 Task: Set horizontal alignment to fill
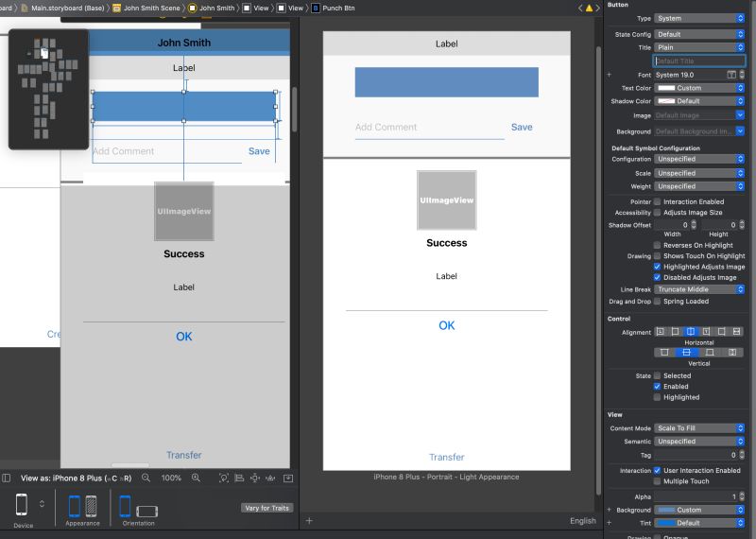[736, 332]
